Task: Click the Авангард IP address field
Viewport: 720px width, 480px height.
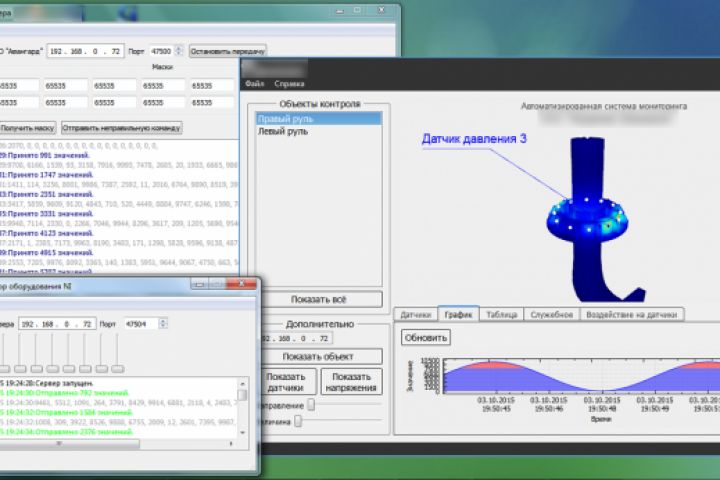Action: coord(85,51)
